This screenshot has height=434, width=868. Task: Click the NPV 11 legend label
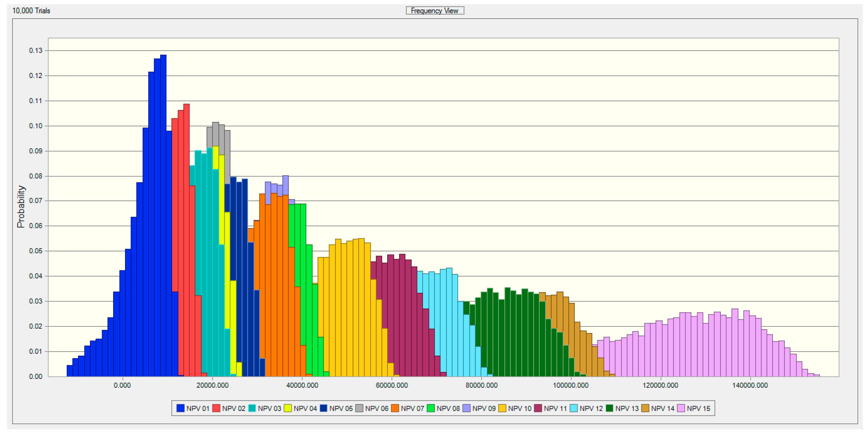pos(555,408)
